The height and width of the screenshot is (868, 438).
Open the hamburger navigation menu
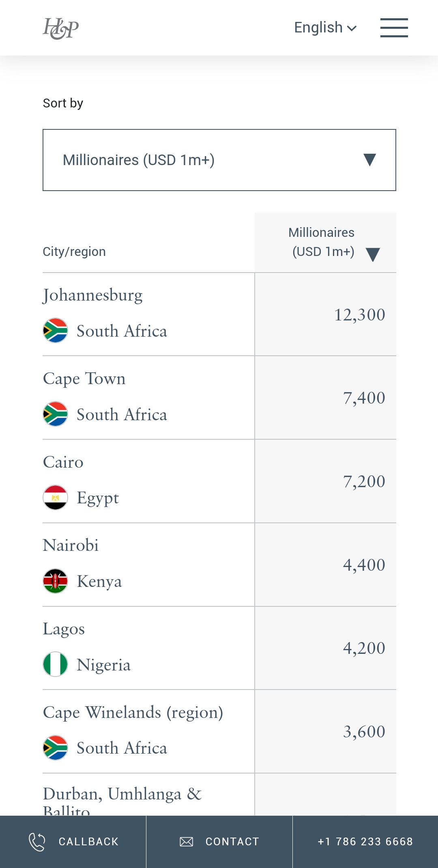pos(394,28)
